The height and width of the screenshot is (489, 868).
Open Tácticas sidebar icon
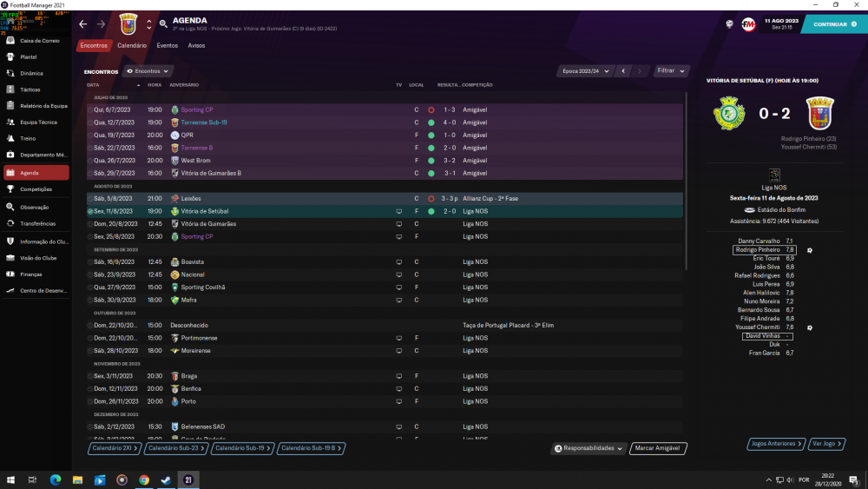click(10, 89)
